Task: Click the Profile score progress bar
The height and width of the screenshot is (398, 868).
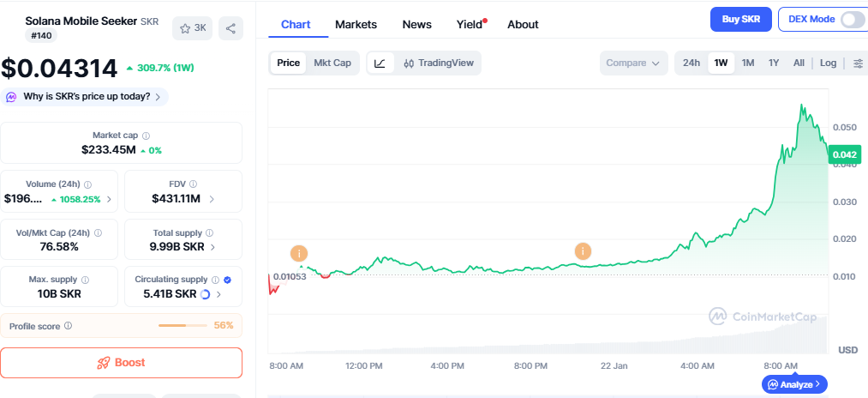Action: coord(183,326)
